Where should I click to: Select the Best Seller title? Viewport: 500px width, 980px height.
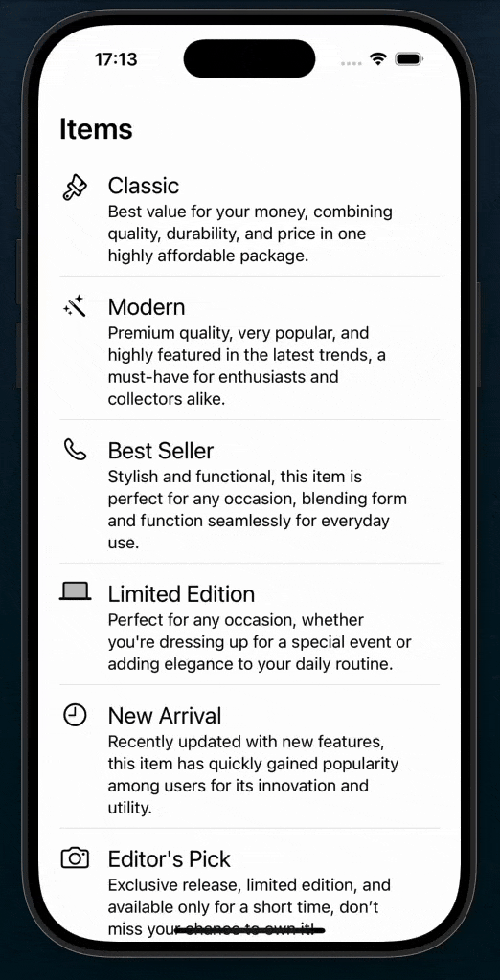pyautogui.click(x=161, y=451)
